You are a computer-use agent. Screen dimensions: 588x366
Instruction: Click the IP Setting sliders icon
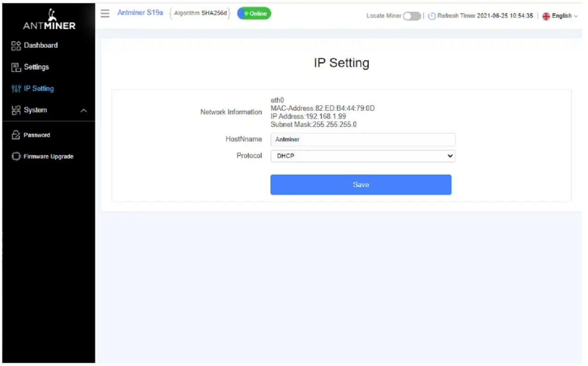[x=16, y=89]
